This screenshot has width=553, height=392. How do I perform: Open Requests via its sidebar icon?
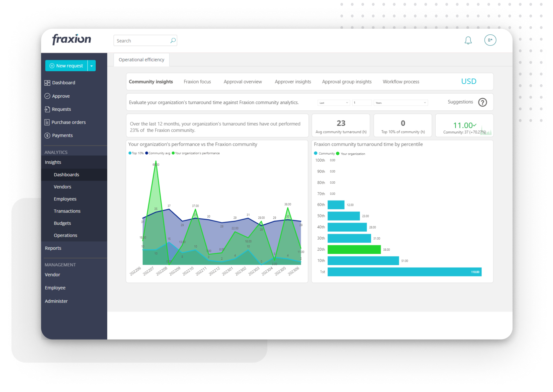pos(47,109)
